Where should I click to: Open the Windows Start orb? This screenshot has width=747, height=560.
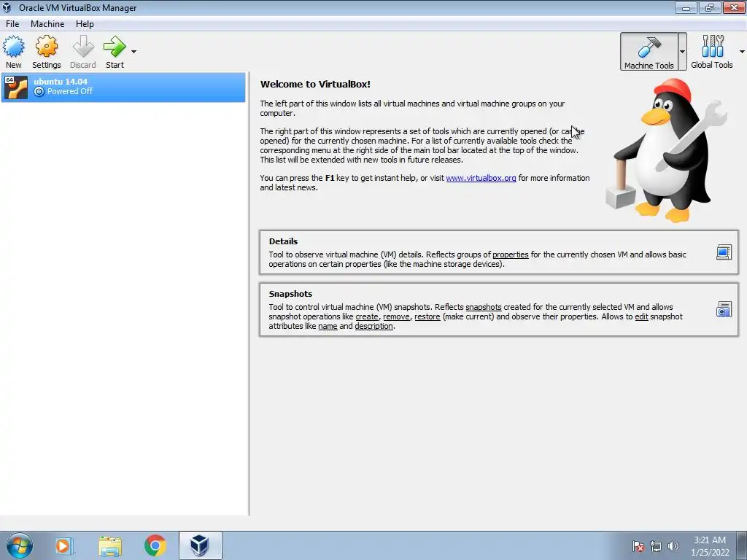20,545
